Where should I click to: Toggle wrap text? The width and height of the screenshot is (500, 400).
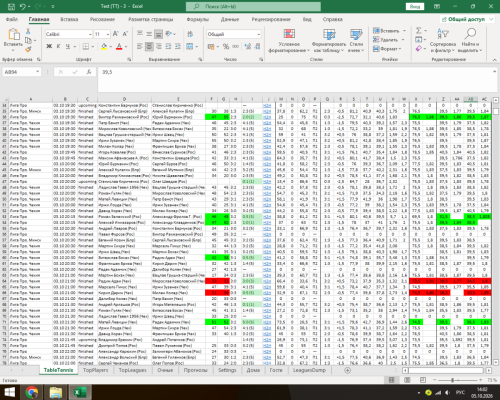pyautogui.click(x=190, y=34)
